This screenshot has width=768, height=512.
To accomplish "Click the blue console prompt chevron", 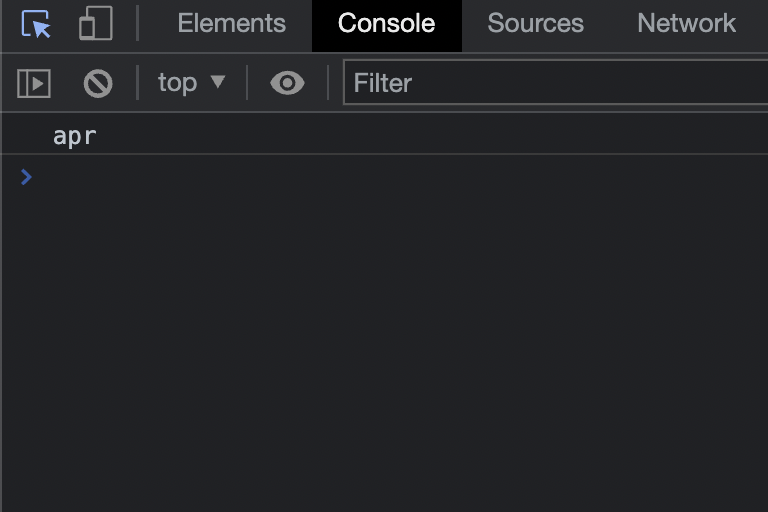I will [x=26, y=177].
